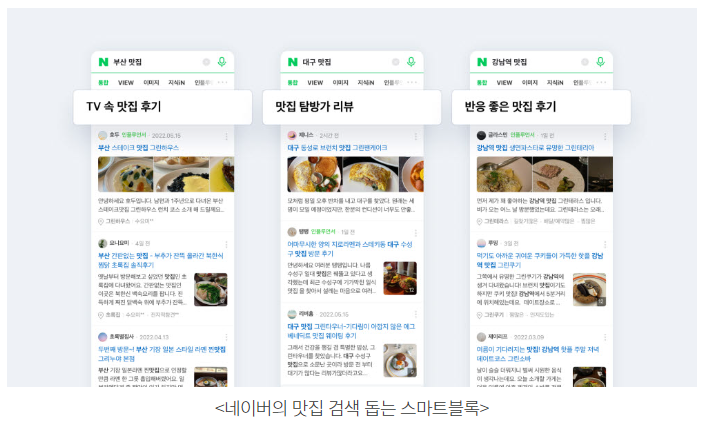Tap the microphone icon in 대구 맛집 search
This screenshot has width=712, height=427.
tap(411, 61)
